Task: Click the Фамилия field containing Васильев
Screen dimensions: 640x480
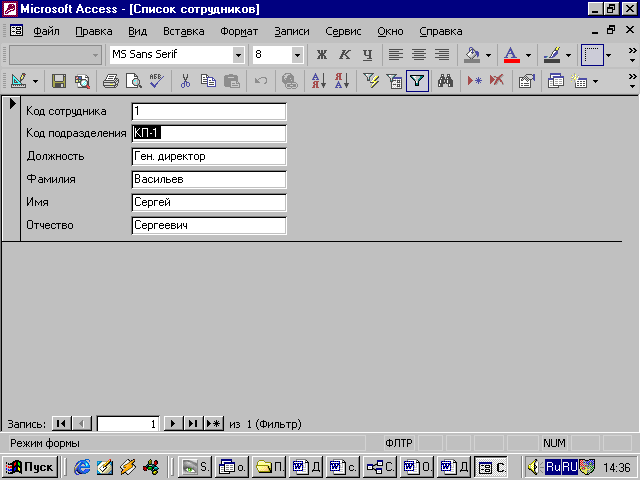Action: [208, 179]
